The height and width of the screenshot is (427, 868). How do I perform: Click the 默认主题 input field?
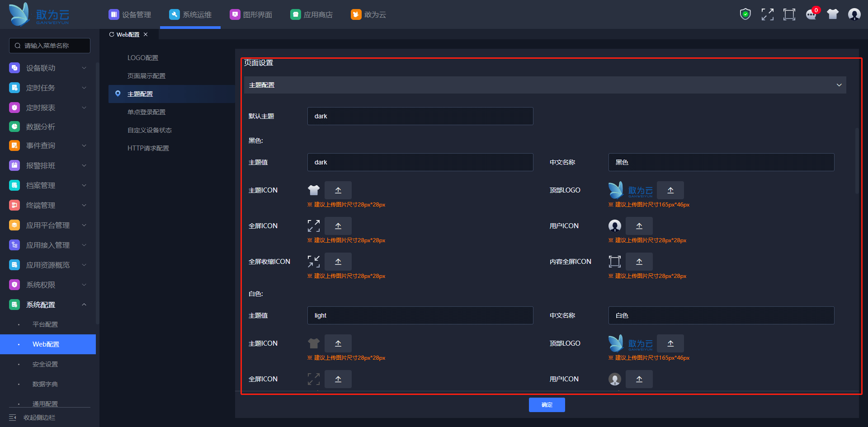tap(420, 116)
